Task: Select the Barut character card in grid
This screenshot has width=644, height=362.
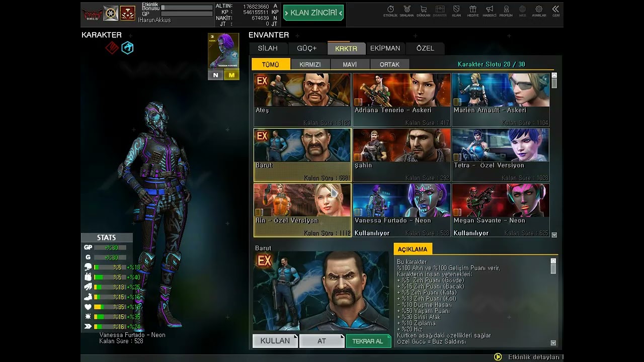Action: (302, 155)
